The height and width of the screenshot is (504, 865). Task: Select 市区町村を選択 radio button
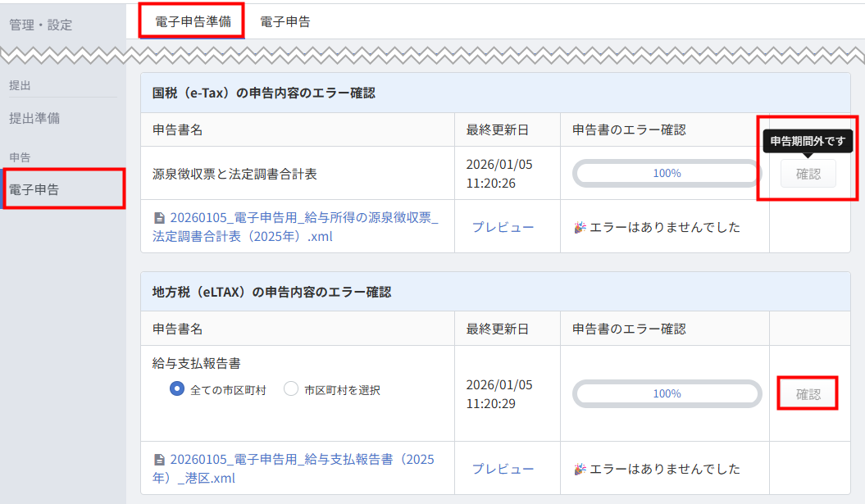290,389
